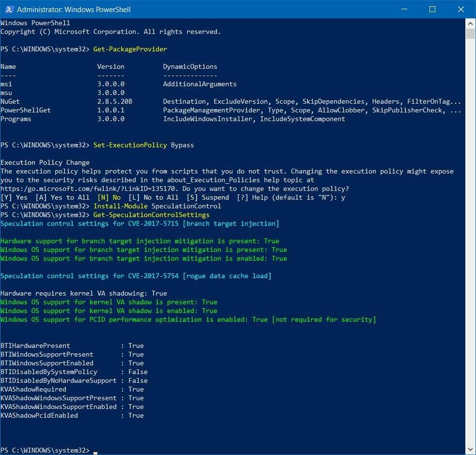Click the CVE-2017-5715 branch target injection heading
476x455 pixels.
[x=139, y=224]
